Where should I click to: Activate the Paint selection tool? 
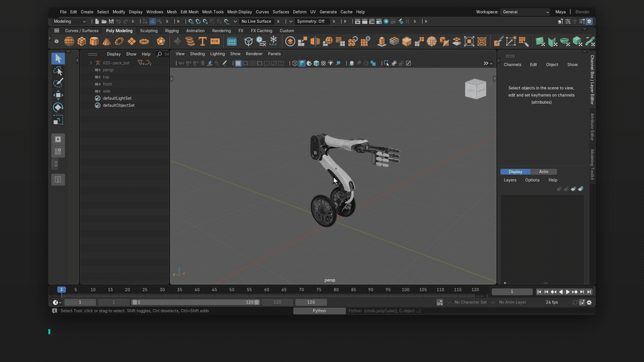pyautogui.click(x=58, y=83)
